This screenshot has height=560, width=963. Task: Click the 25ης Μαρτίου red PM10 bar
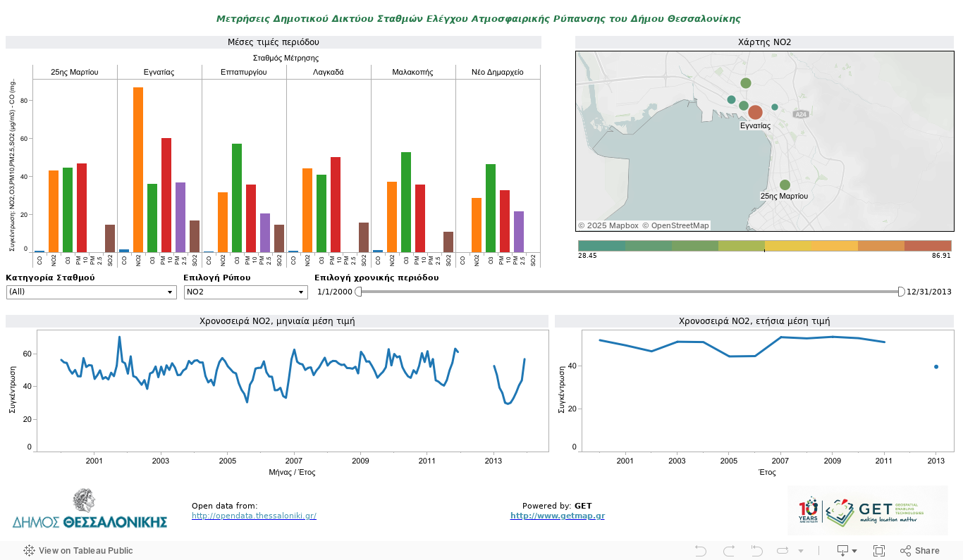[x=82, y=208]
